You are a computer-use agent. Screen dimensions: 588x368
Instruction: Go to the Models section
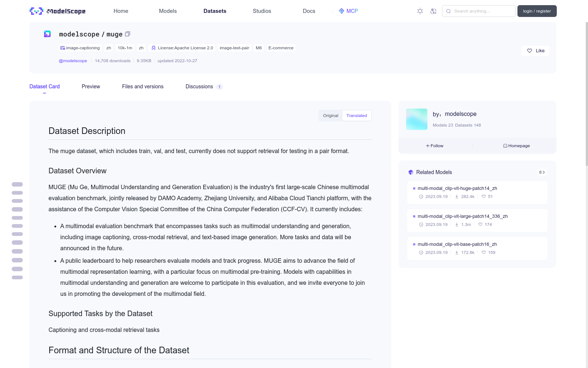[168, 11]
